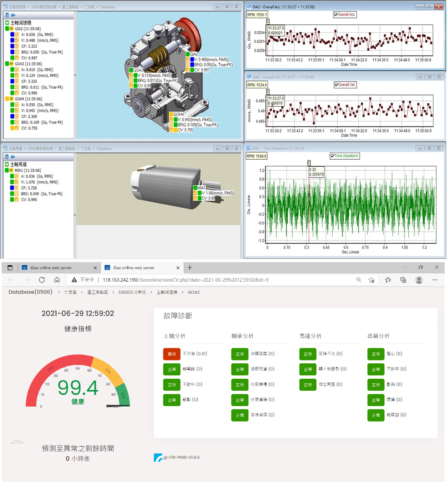Image resolution: width=448 pixels, height=482 pixels.
Task: Open GOH4 CV: 0.755 entry
Action: tap(29, 128)
